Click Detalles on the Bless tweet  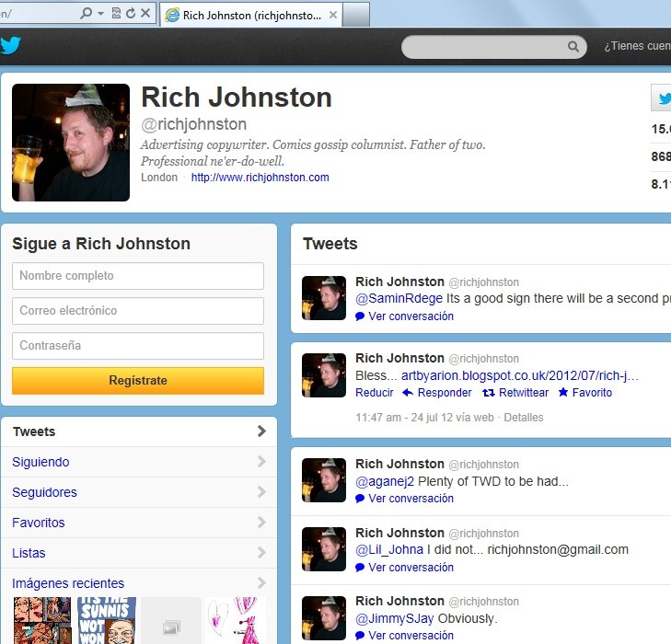point(524,418)
